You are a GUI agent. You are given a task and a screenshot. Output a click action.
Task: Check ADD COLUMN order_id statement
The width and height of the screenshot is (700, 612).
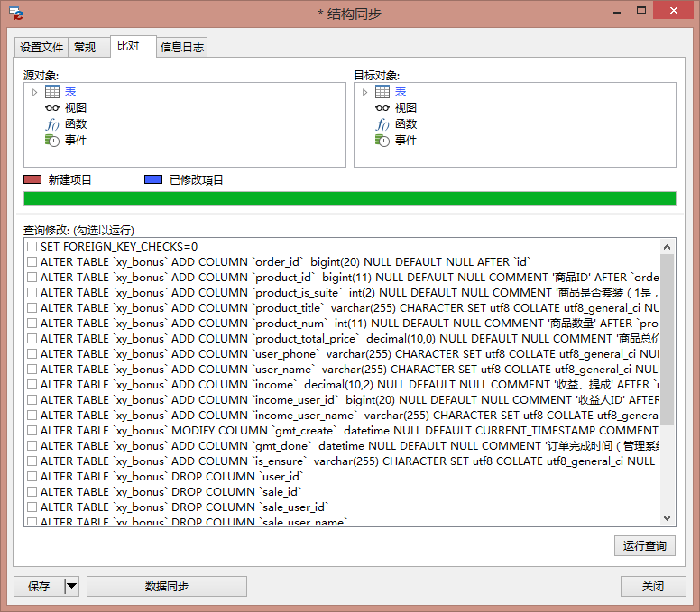coord(32,262)
